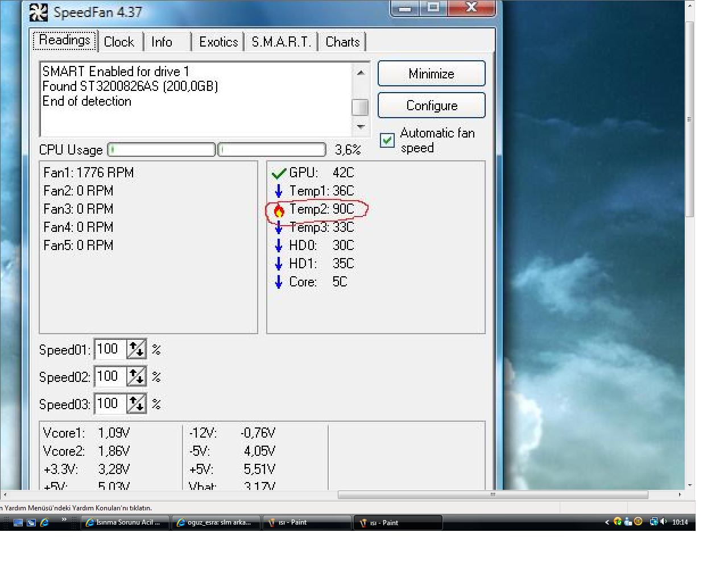The image size is (728, 582).
Task: Click the 'Fan2: 0 RPM' reading
Action: [x=78, y=191]
